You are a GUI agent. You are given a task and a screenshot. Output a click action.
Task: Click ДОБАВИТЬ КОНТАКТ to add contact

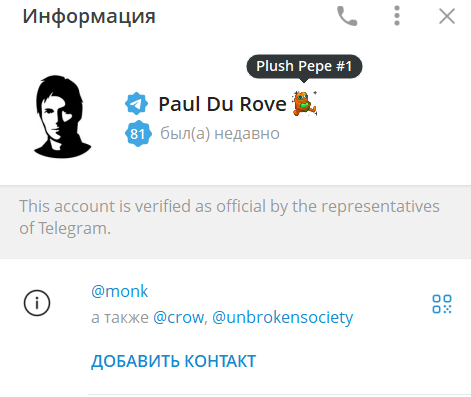[173, 361]
